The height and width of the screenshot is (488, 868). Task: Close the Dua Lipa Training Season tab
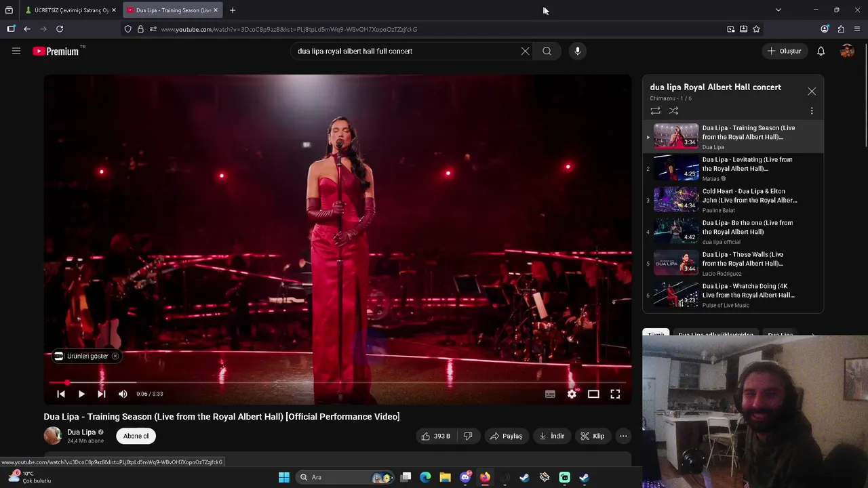click(x=216, y=10)
